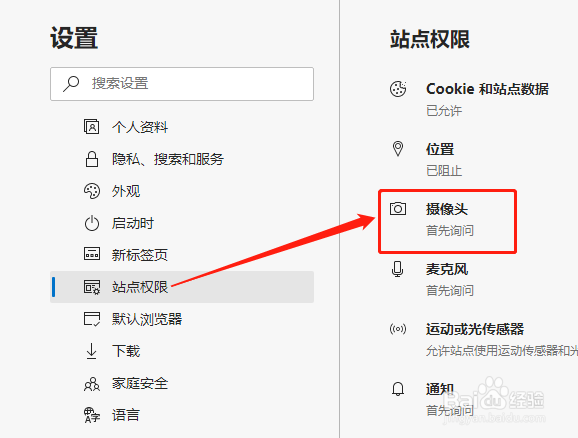Viewport: 578px width, 438px height.
Task: Click the power icon for 启动时
Action: coord(92,223)
